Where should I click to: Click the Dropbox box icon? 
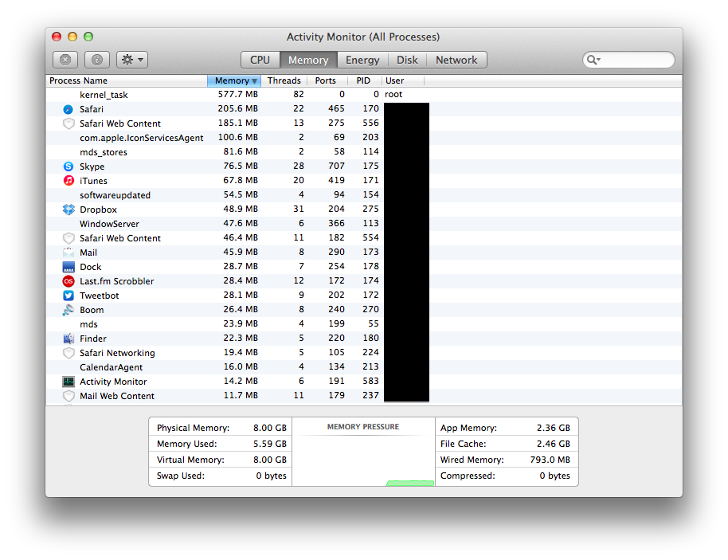coord(68,210)
